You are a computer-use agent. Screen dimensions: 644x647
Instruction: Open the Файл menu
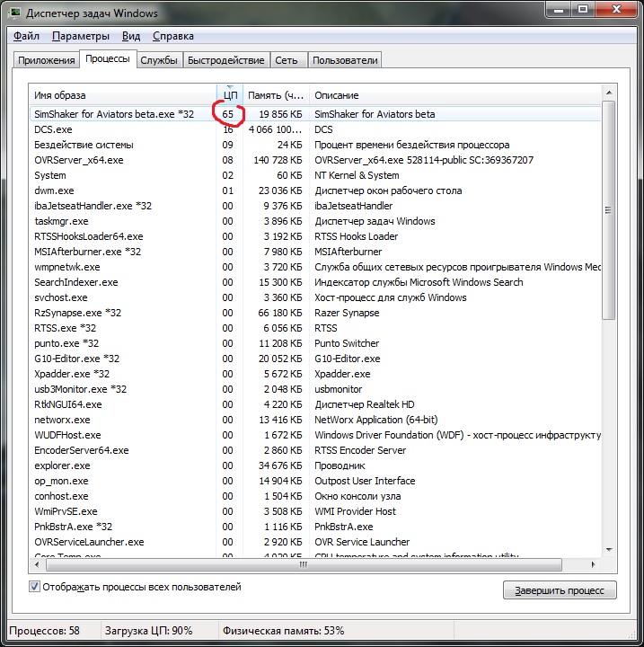(26, 36)
